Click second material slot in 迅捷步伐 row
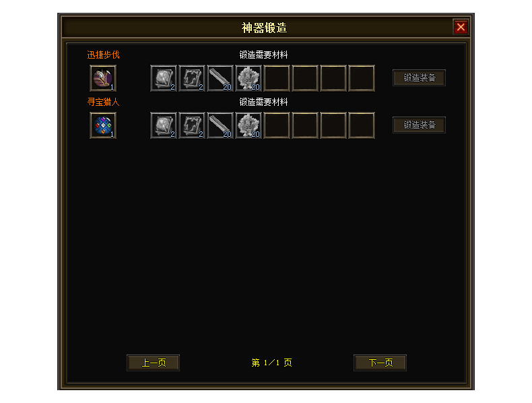Image resolution: width=532 pixels, height=403 pixels. (x=192, y=78)
